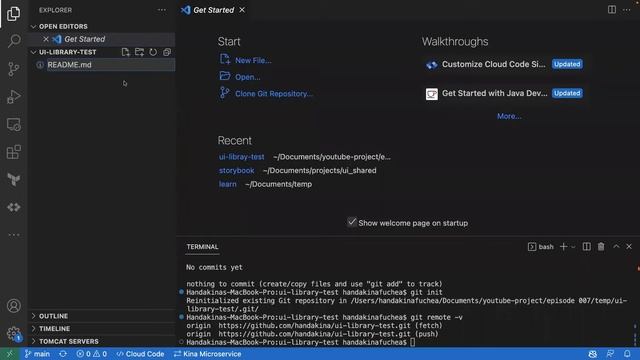Expand the TIMELINE section
The width and height of the screenshot is (640, 360).
(x=102, y=329)
